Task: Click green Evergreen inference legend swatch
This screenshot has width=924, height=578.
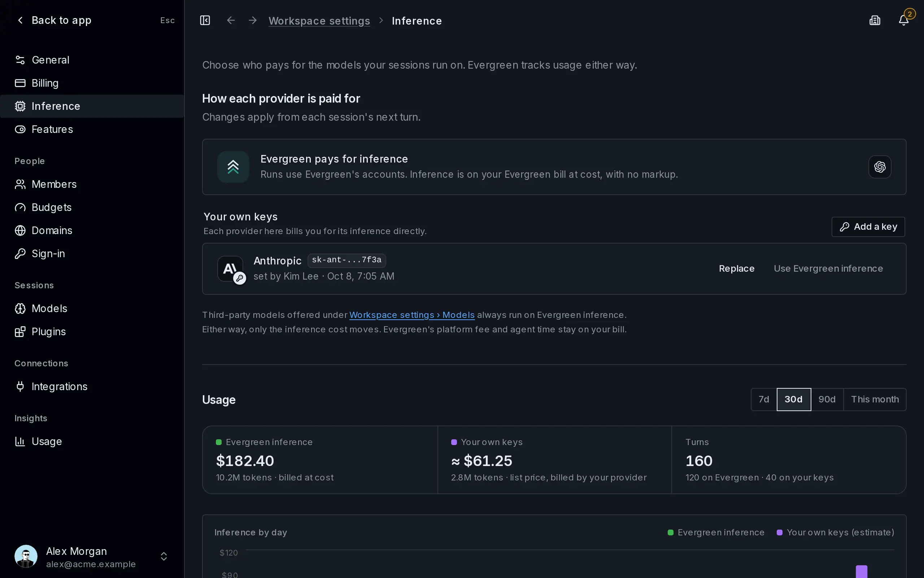Action: (x=671, y=532)
